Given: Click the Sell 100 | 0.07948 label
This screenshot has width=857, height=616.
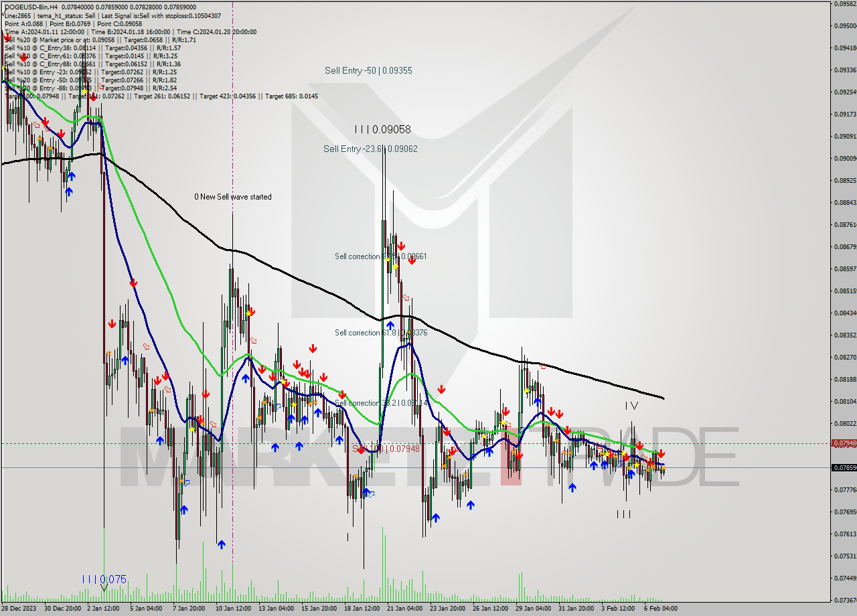Looking at the screenshot, I should tap(386, 449).
